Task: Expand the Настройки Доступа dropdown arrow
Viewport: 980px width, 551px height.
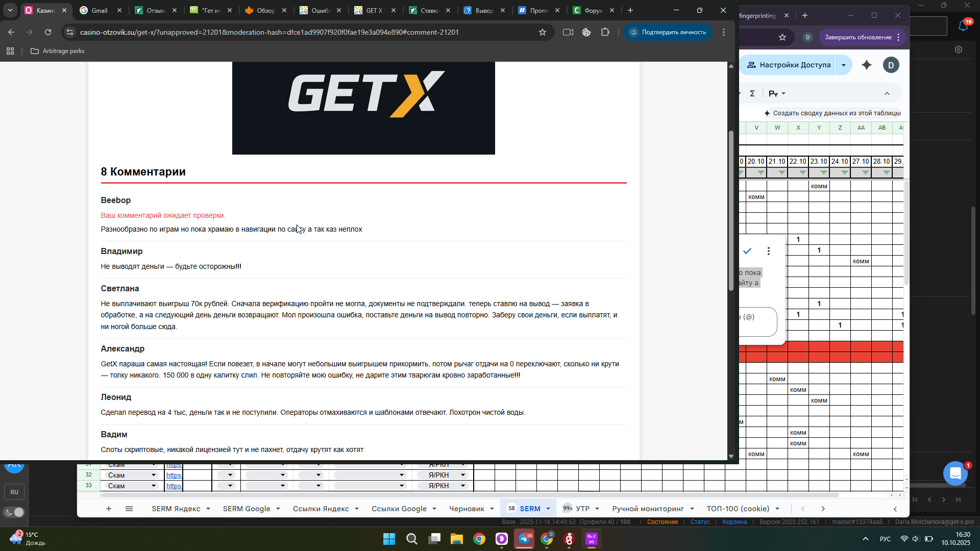Action: coord(844,65)
